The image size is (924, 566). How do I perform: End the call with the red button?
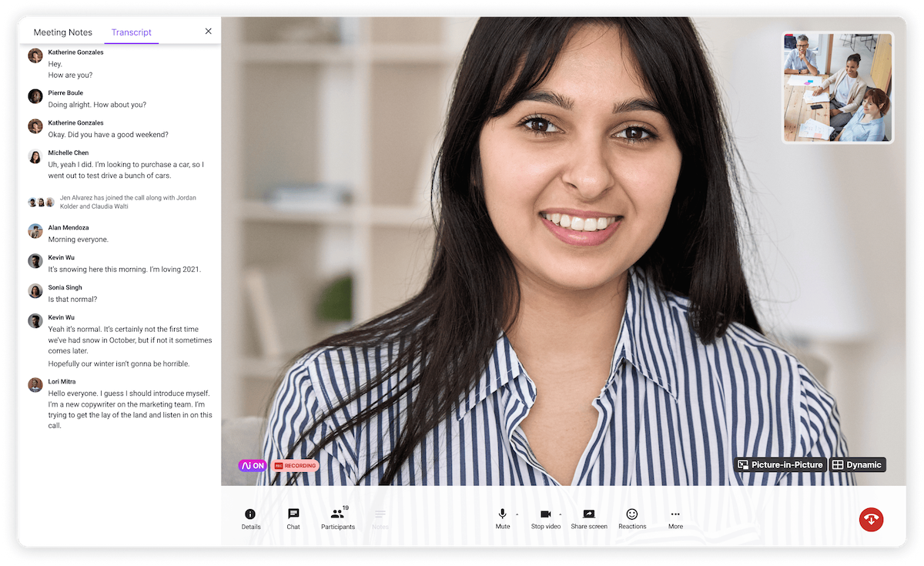(871, 520)
